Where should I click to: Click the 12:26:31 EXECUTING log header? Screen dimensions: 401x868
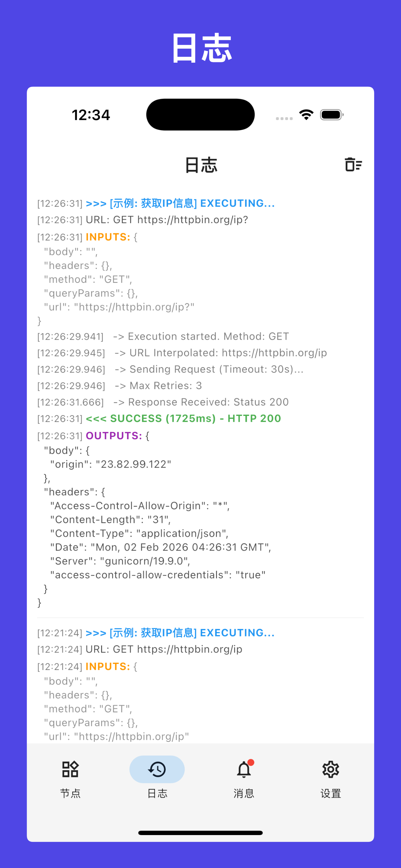(x=156, y=203)
